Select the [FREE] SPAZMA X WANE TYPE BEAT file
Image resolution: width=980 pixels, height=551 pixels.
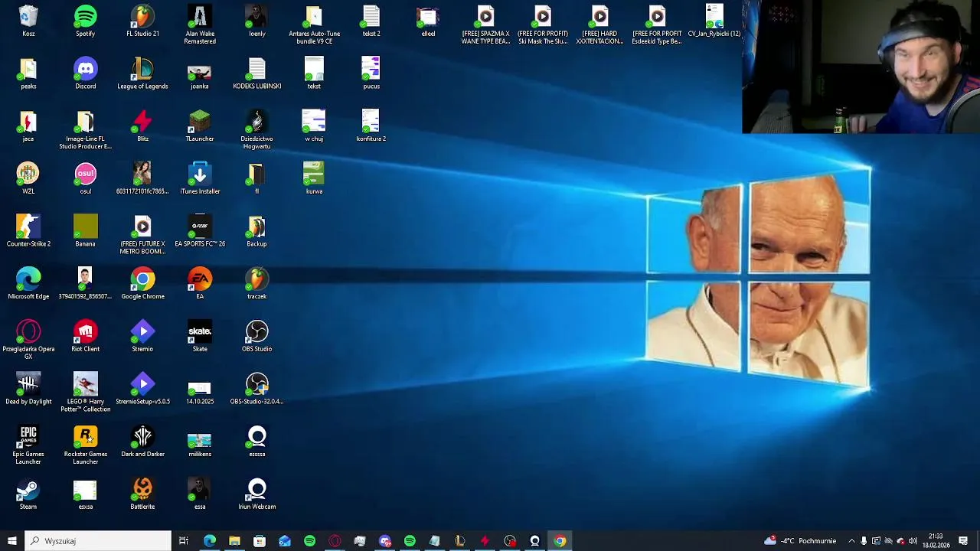(x=485, y=24)
